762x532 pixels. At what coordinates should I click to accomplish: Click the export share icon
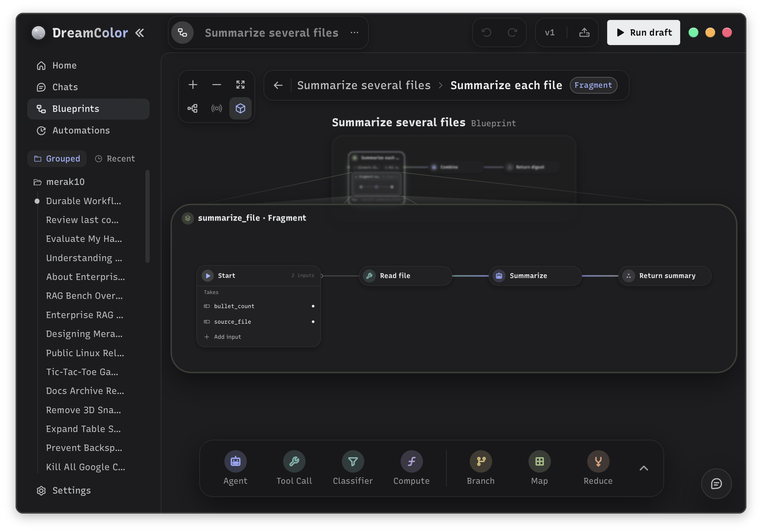point(584,33)
